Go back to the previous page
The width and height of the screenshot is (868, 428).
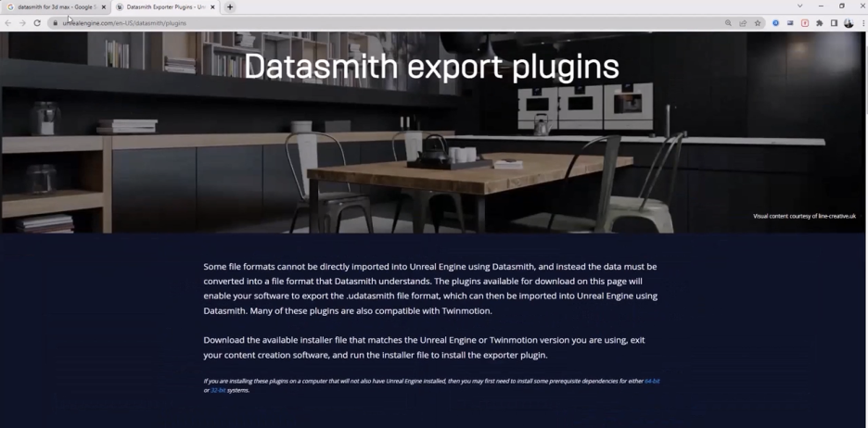point(7,23)
